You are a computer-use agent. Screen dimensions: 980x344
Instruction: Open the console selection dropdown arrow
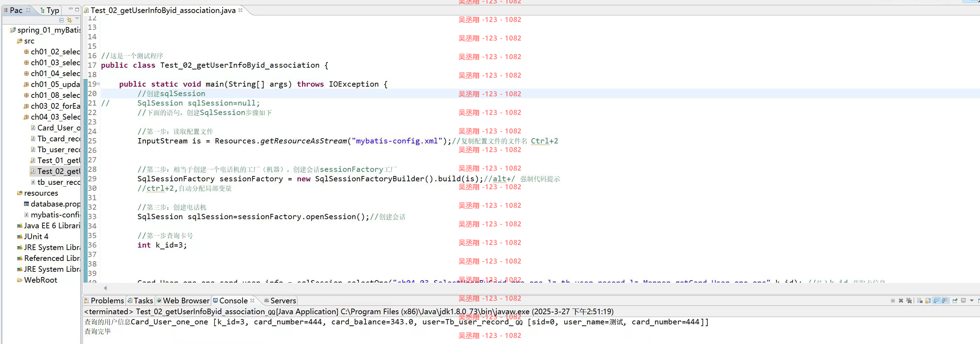click(x=972, y=301)
